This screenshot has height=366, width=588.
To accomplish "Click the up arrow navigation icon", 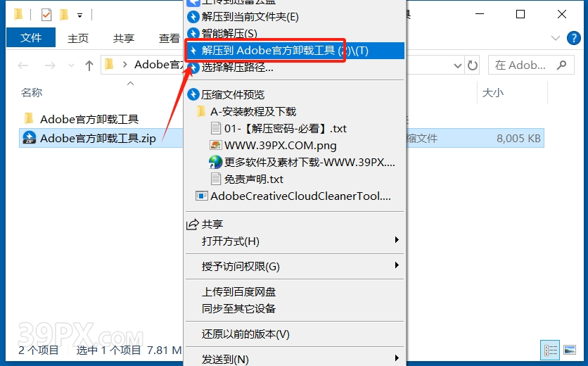I will (89, 65).
